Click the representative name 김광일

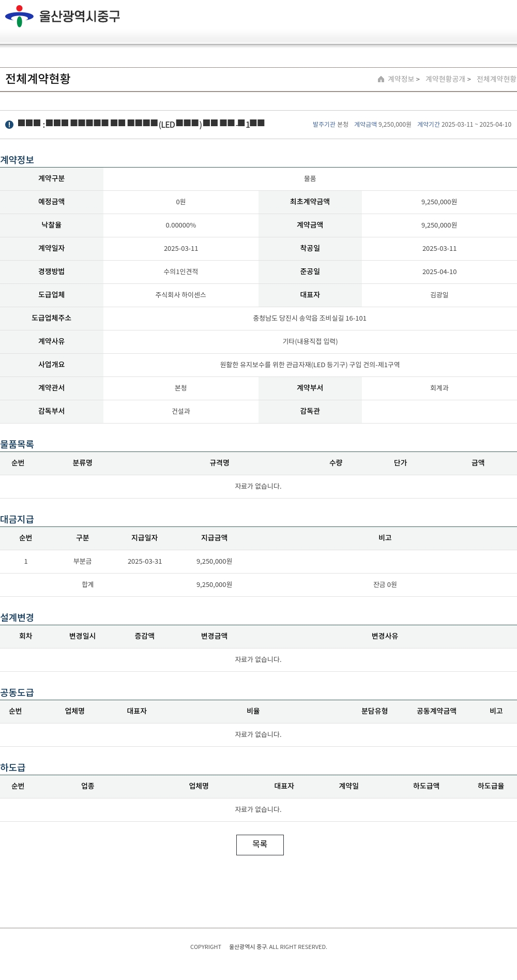(x=439, y=295)
